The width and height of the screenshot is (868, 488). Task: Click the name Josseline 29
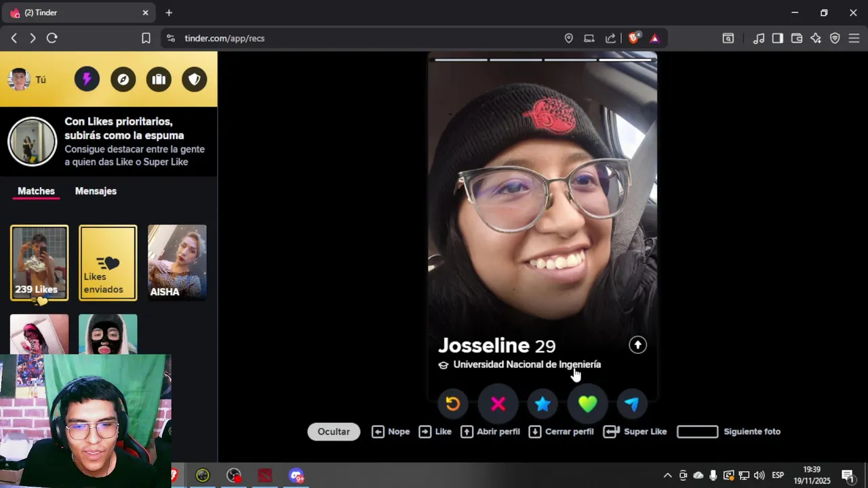click(x=496, y=346)
